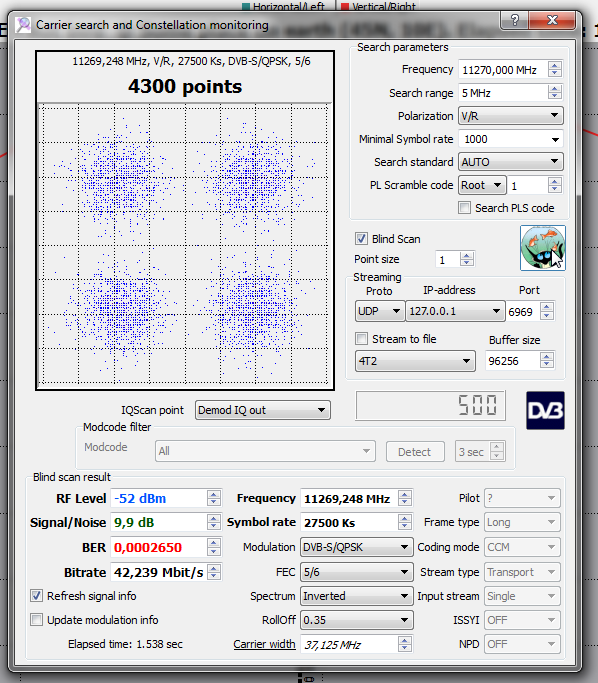Click the search Frequency 11270,000 MHz field

(x=503, y=70)
